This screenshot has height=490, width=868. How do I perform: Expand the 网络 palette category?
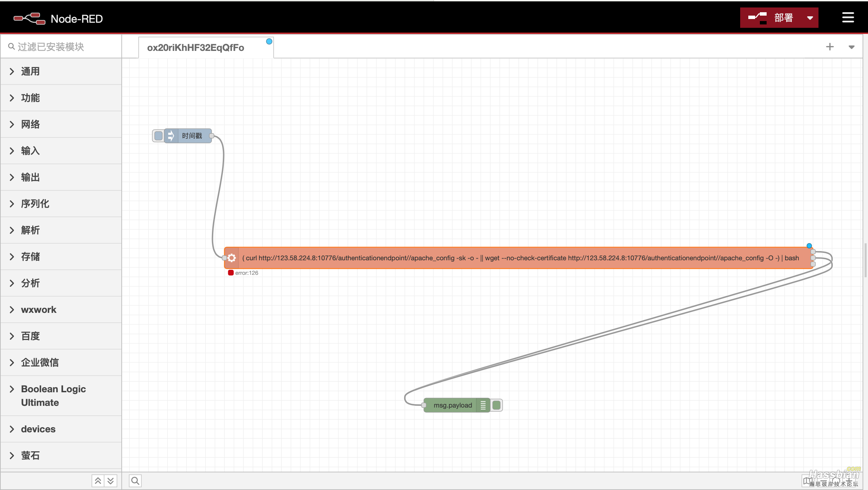61,124
